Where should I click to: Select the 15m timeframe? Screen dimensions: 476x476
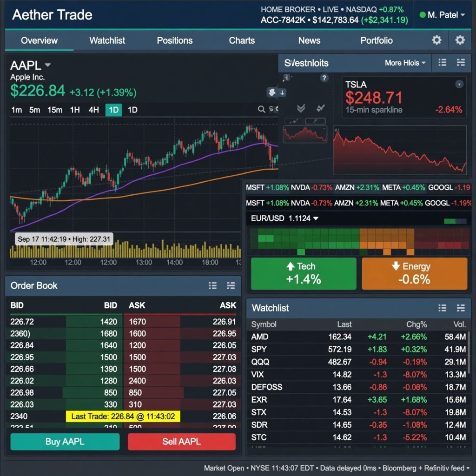tap(55, 110)
